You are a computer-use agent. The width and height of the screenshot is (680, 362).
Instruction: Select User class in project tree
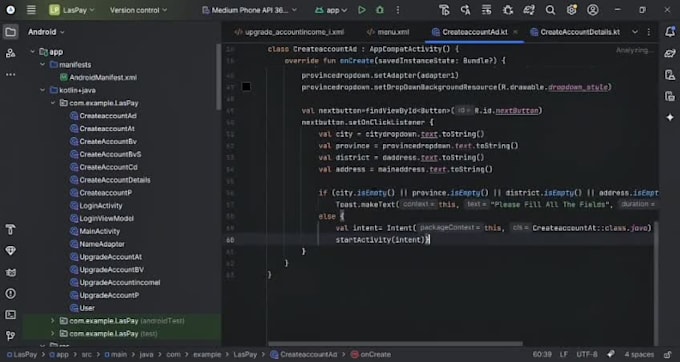(82, 308)
